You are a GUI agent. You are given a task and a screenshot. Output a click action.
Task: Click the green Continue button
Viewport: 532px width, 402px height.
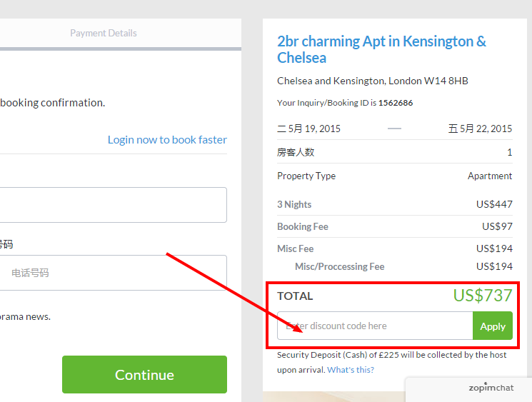(144, 375)
